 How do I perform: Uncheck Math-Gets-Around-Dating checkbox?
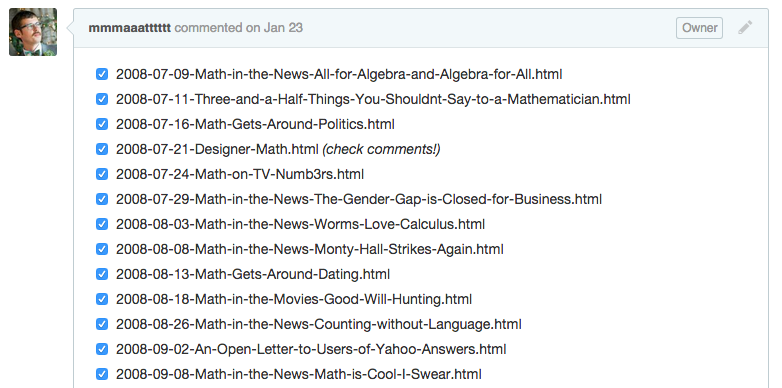click(102, 274)
